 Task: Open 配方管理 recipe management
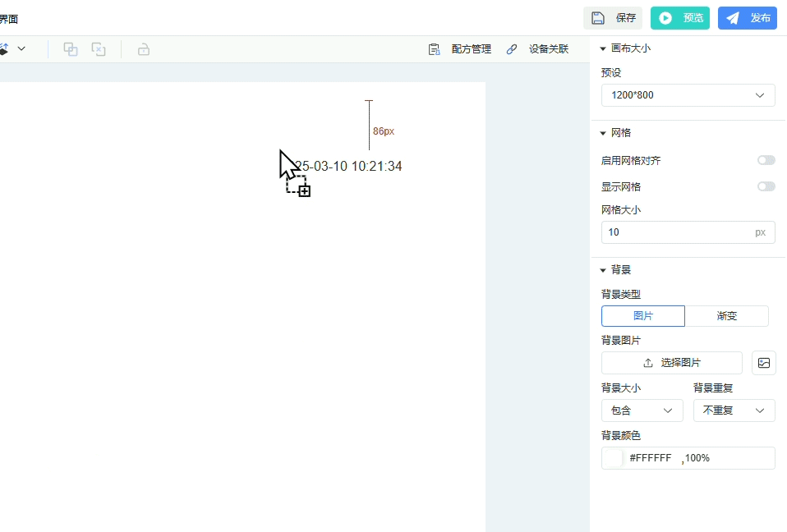460,49
